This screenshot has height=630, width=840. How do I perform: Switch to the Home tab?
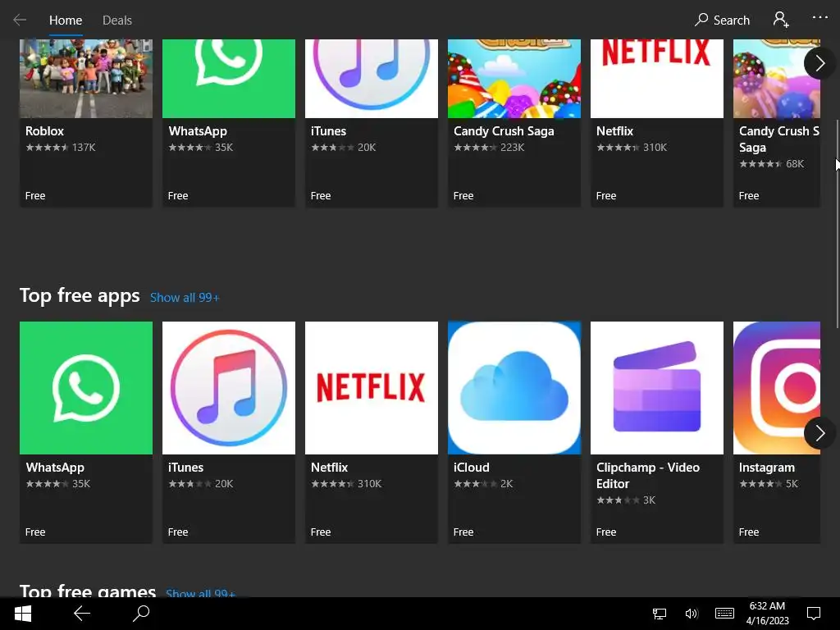click(66, 21)
